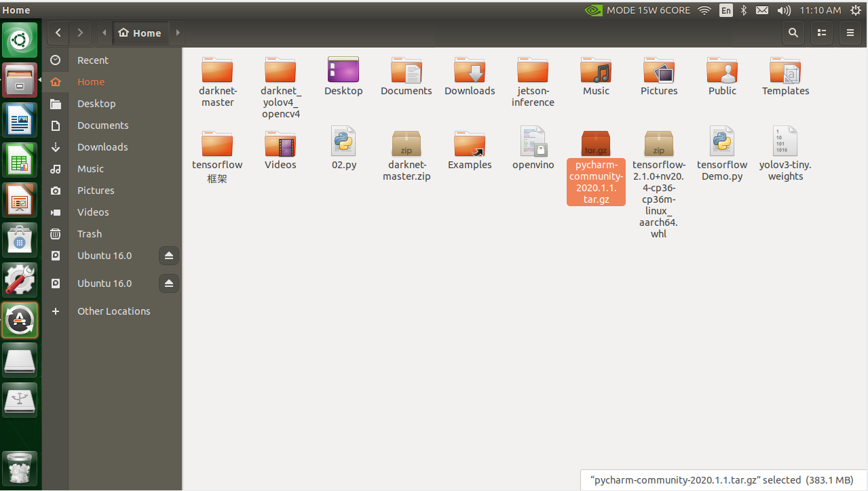Launch LibreOffice Impress from the dock
Image resolution: width=868 pixels, height=491 pixels.
point(20,199)
